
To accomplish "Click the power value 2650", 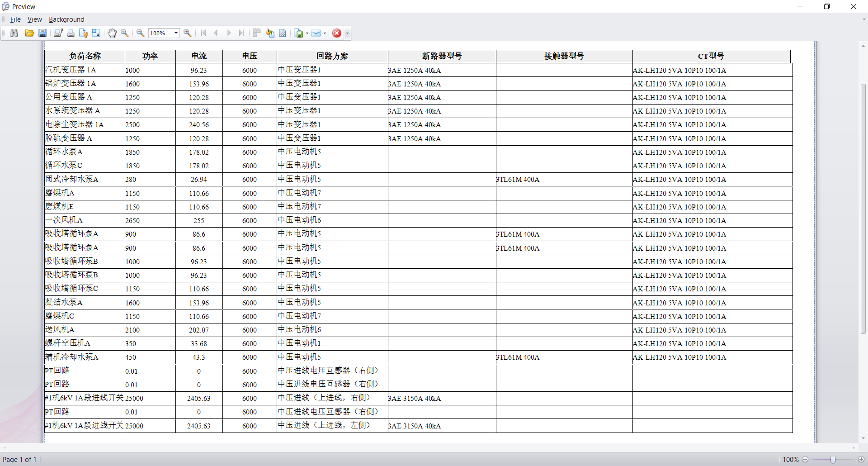I will (x=132, y=221).
